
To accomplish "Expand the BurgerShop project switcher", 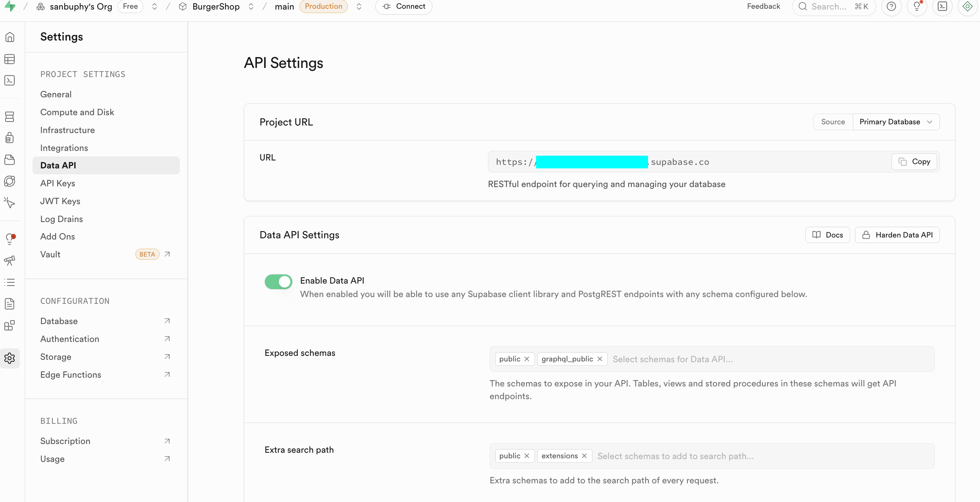I will click(251, 6).
